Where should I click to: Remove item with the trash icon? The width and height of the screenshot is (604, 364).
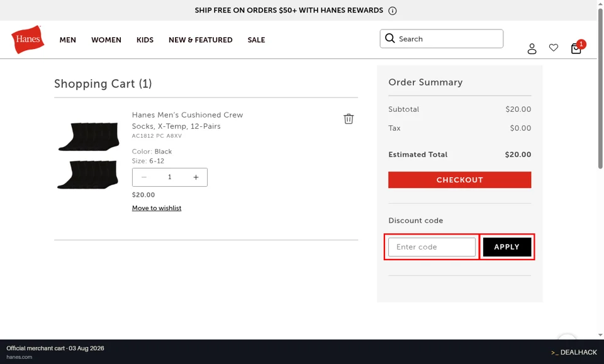click(x=349, y=119)
